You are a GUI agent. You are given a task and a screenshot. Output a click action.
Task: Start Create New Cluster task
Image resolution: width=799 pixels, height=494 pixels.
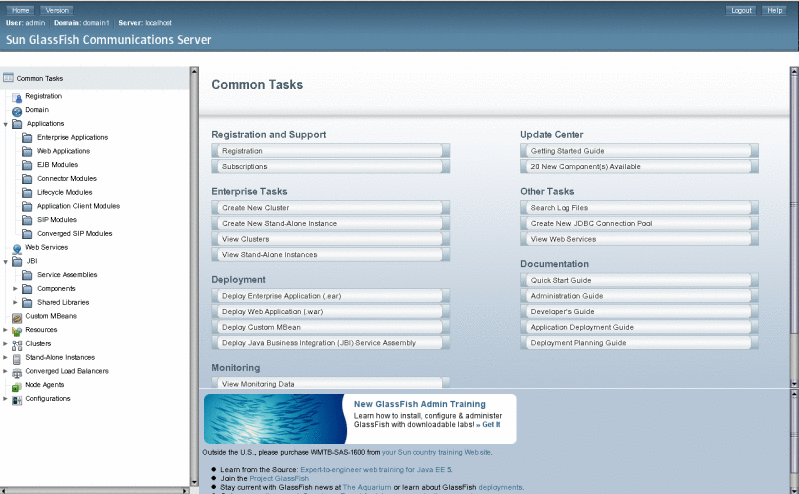(330, 207)
